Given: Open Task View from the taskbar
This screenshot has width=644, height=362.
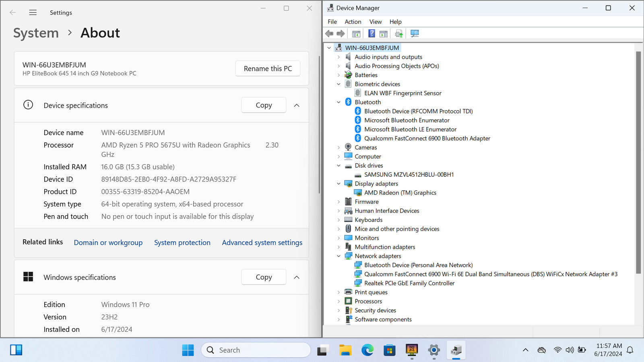Looking at the screenshot, I should click(x=322, y=350).
